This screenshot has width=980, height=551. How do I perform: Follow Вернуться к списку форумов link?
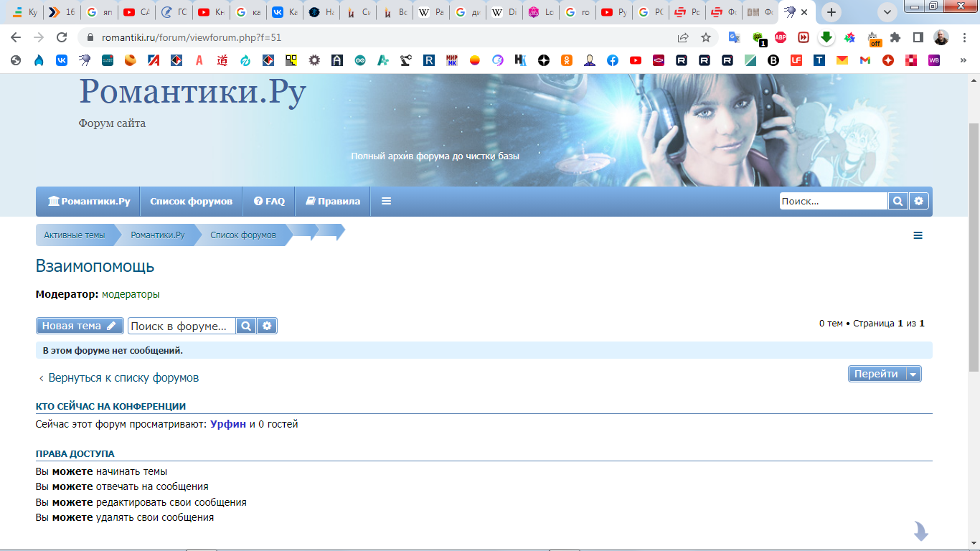pyautogui.click(x=119, y=378)
